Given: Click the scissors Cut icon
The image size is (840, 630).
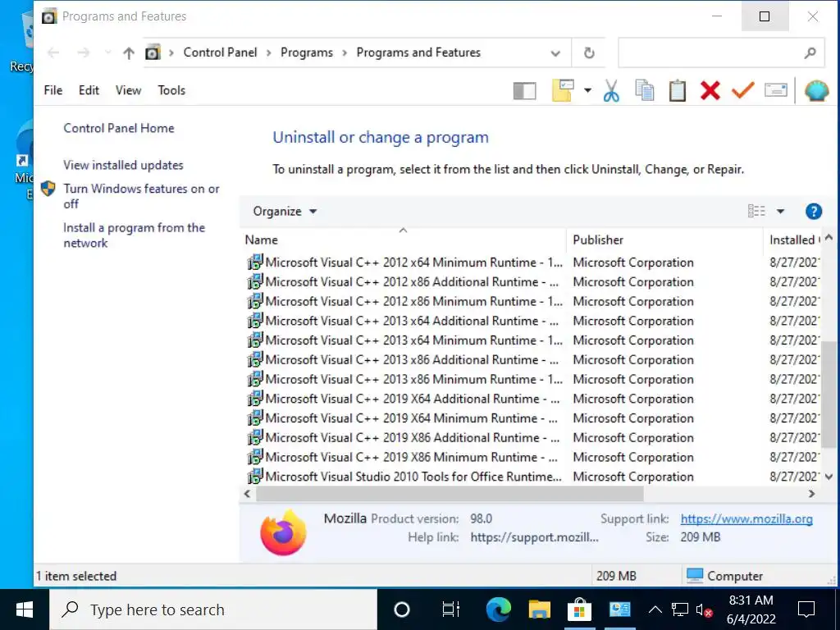Looking at the screenshot, I should point(610,90).
